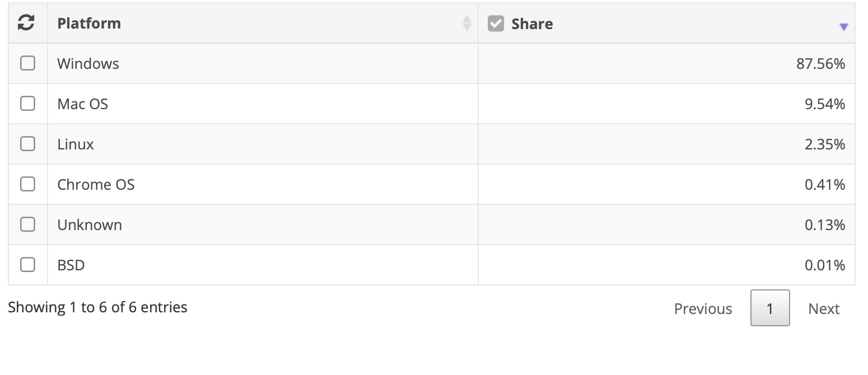The image size is (868, 375).
Task: Select the Linux row checkbox
Action: 27,144
